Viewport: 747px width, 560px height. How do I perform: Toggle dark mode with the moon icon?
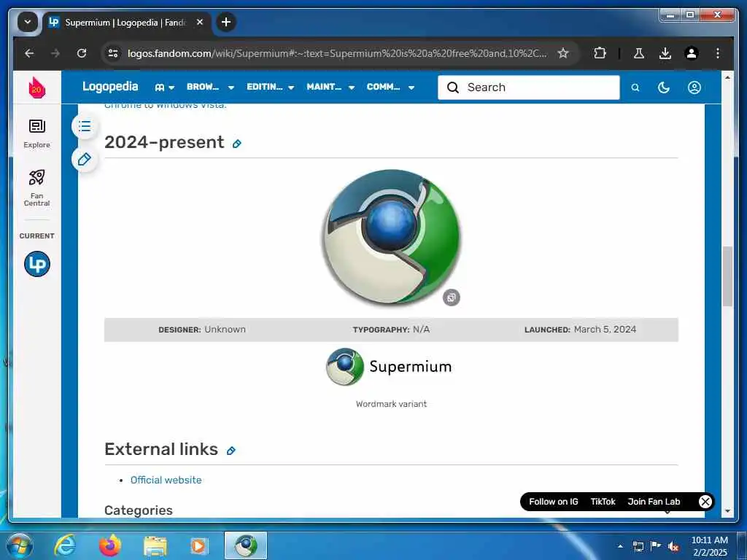coord(664,87)
